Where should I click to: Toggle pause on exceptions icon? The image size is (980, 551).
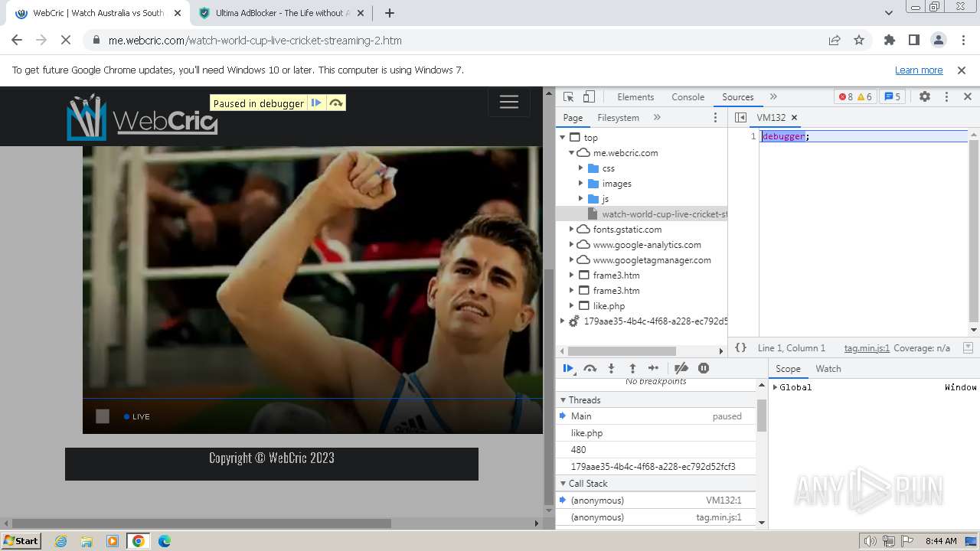704,368
